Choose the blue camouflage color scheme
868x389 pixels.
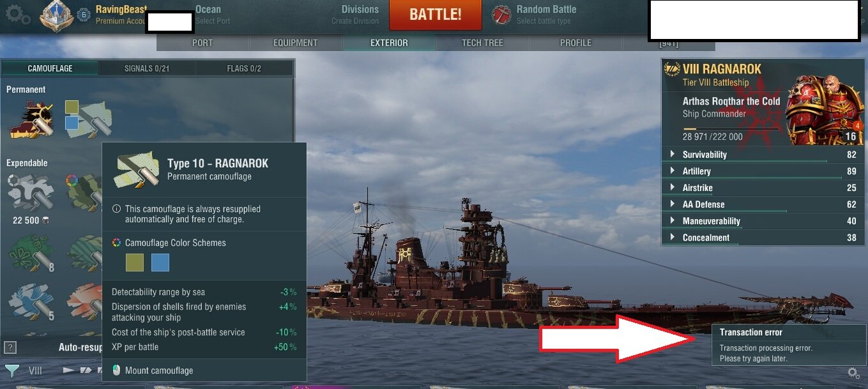(x=160, y=263)
